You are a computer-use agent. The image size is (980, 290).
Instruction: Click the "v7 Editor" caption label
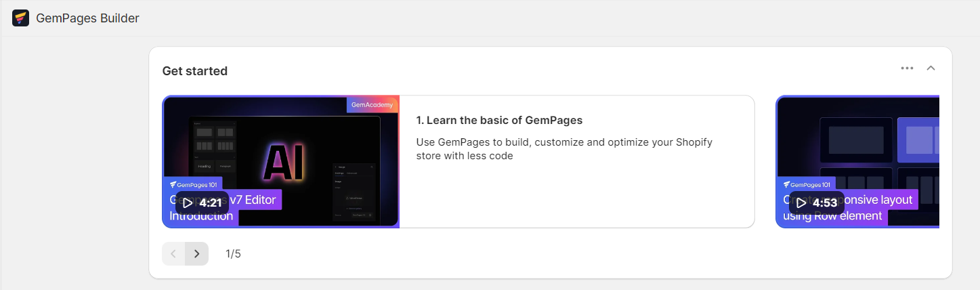pos(254,201)
